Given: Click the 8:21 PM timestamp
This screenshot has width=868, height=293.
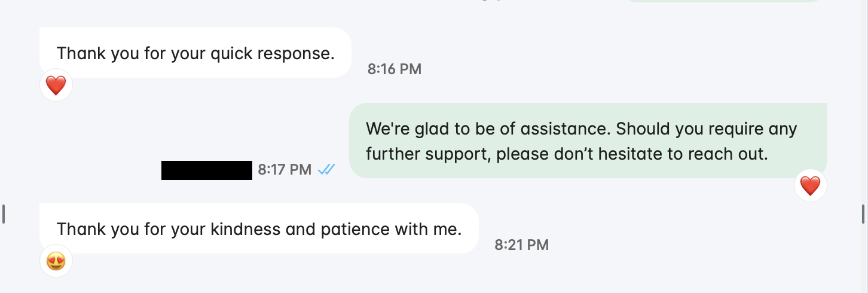Looking at the screenshot, I should [522, 245].
